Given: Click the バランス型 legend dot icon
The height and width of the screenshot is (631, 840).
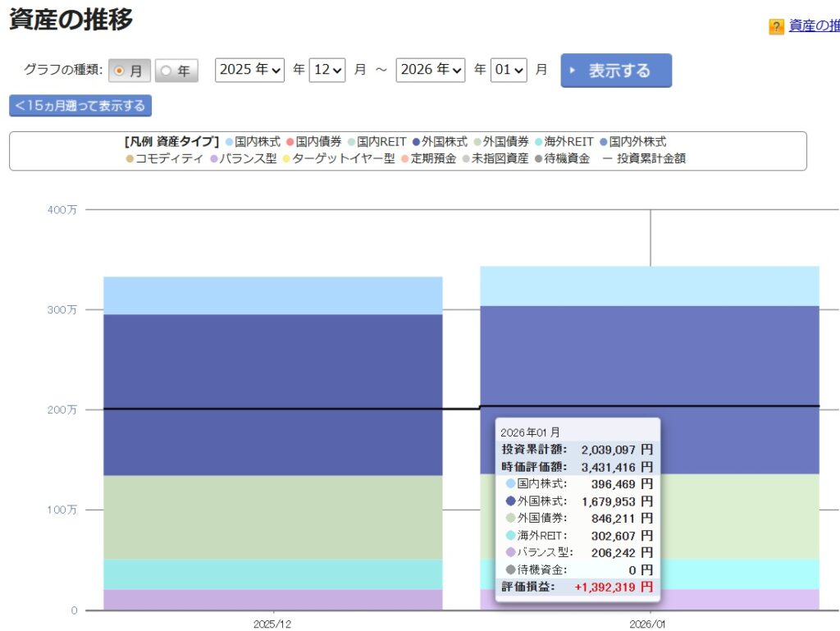Looking at the screenshot, I should click(x=215, y=159).
